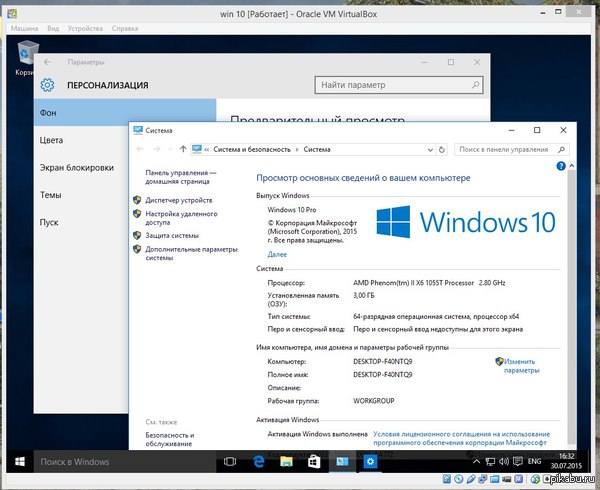This screenshot has height=490, width=600.
Task: Click the Settings gear beside ПЕРСОНАЛИЗАЦИЯ
Action: click(47, 85)
